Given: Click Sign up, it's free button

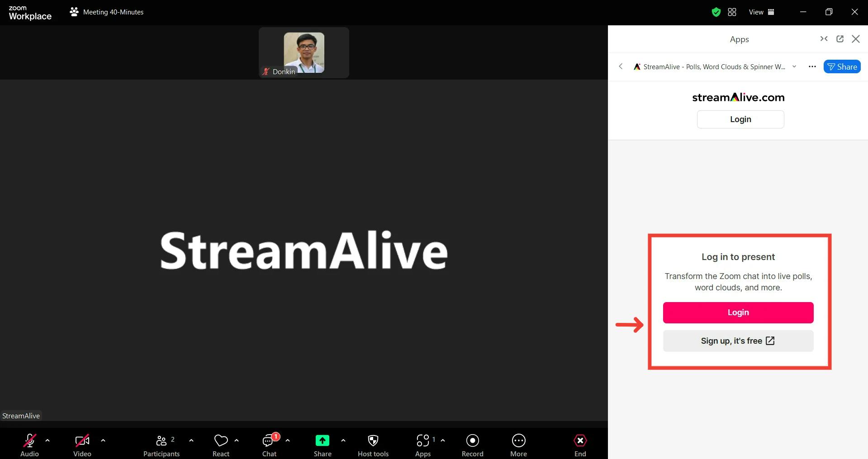Looking at the screenshot, I should point(738,341).
